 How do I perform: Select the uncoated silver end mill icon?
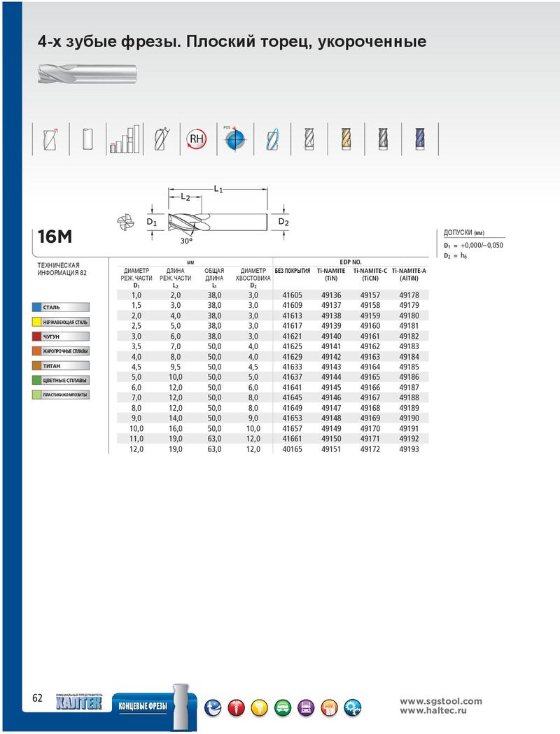tap(309, 139)
